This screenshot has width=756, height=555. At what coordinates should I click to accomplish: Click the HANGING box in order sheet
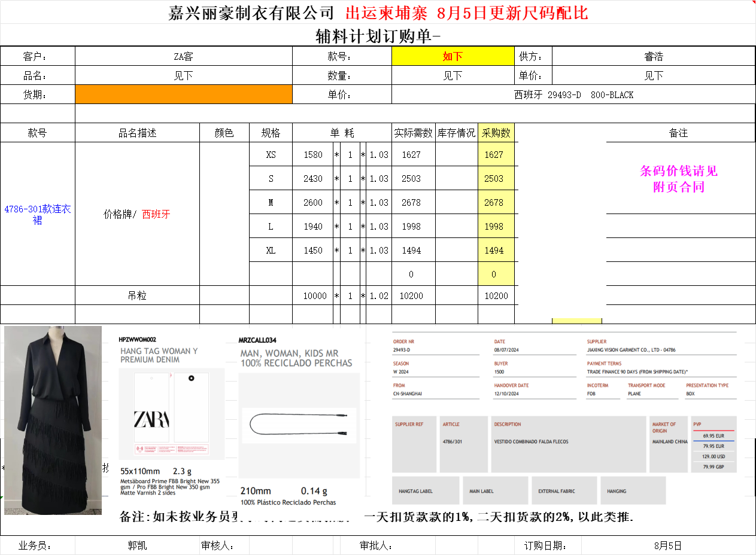(633, 490)
